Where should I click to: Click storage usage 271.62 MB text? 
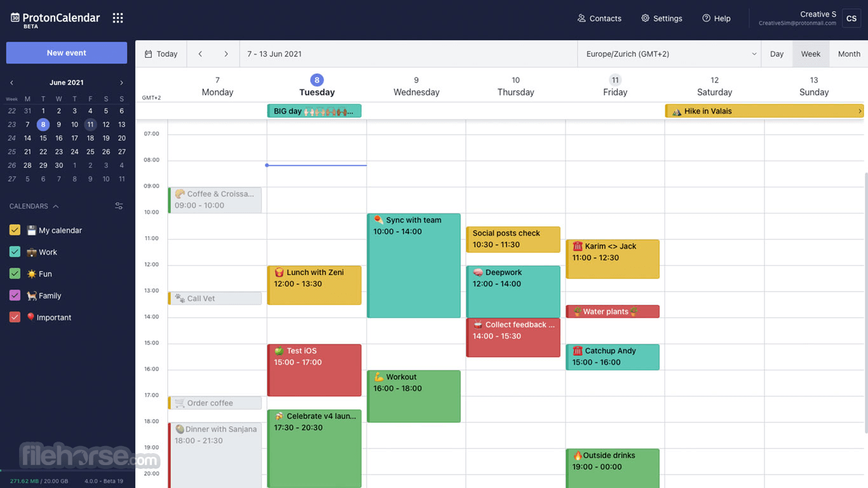39,481
